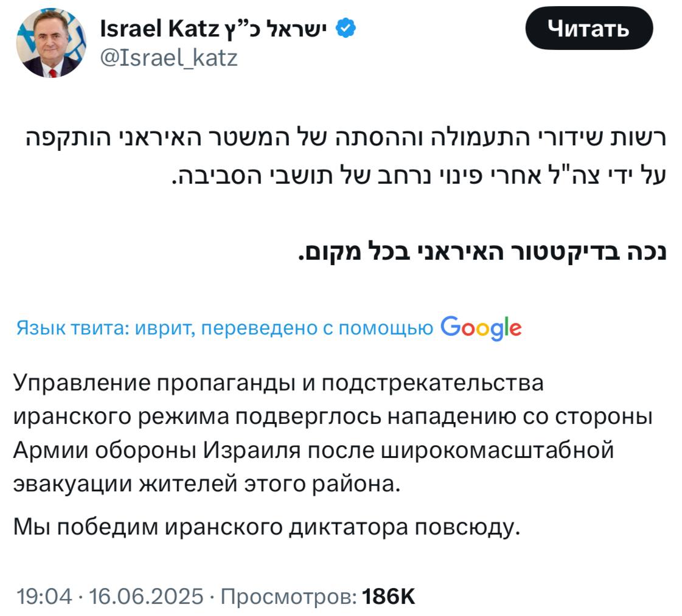
Task: Click the Язык твита: иврит translation notice
Action: pos(224,328)
